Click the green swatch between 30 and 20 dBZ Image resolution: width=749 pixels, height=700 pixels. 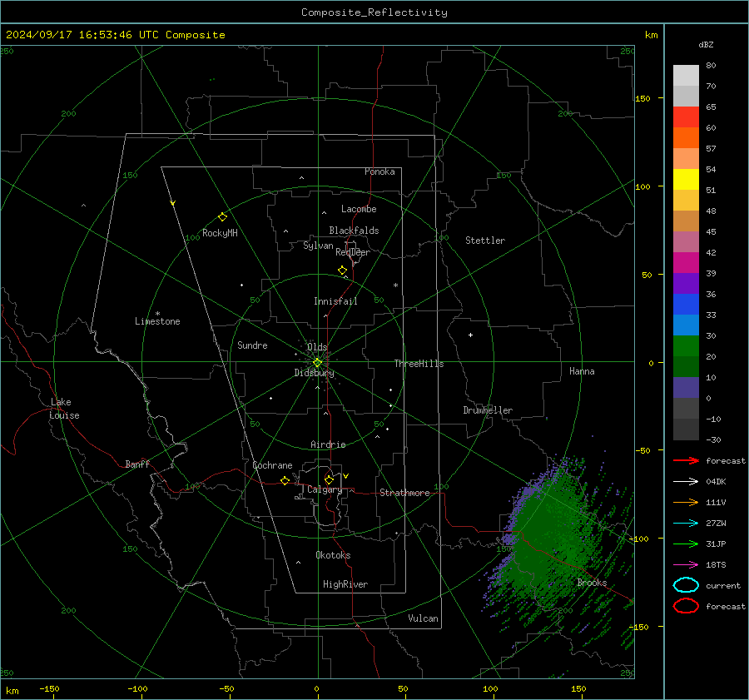click(x=686, y=346)
